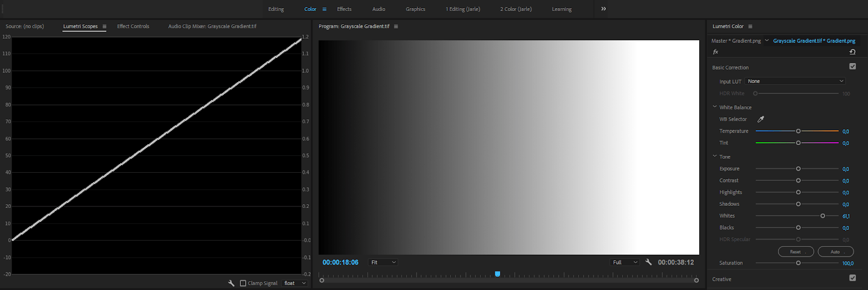Open the Audio Clip Mixer tab

212,27
